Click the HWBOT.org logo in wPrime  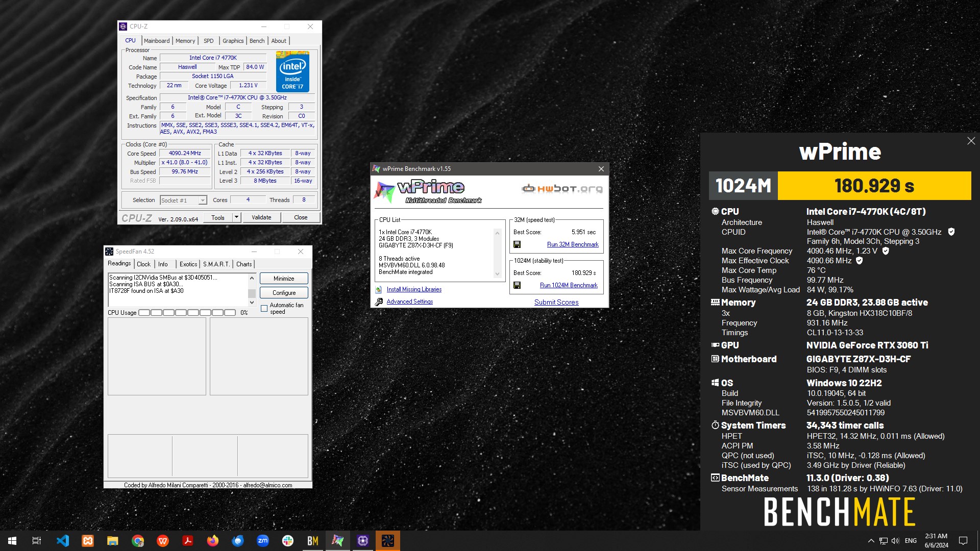tap(562, 189)
